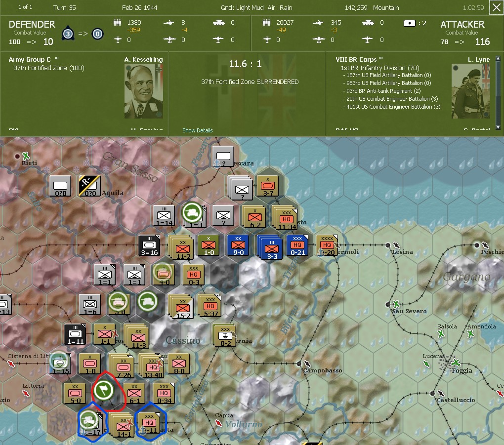Select tan 5-0 armored division counter
The width and height of the screenshot is (504, 445).
(75, 393)
